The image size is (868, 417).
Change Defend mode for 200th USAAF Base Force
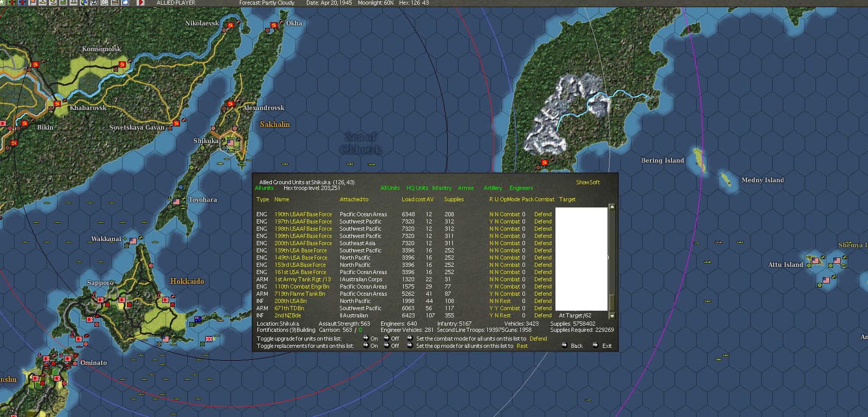point(543,243)
